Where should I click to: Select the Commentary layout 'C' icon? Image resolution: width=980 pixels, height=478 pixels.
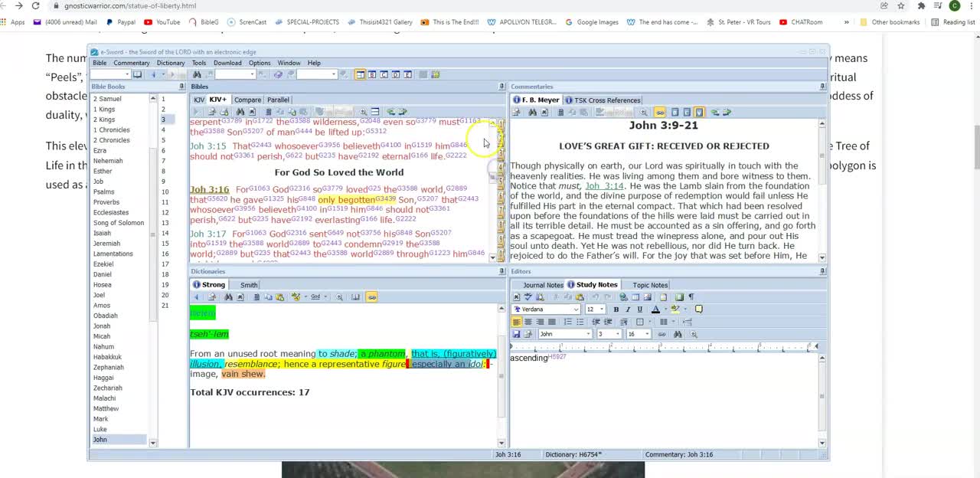click(384, 74)
